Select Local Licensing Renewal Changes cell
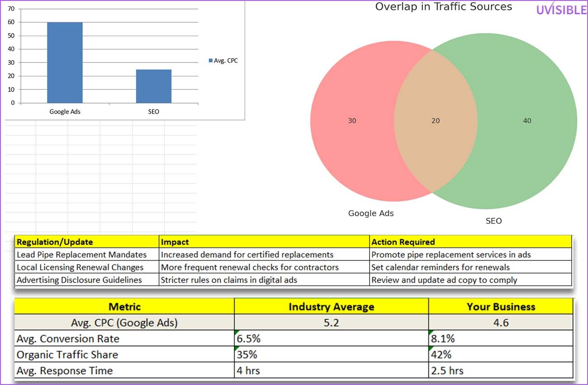588x385 pixels. click(87, 267)
